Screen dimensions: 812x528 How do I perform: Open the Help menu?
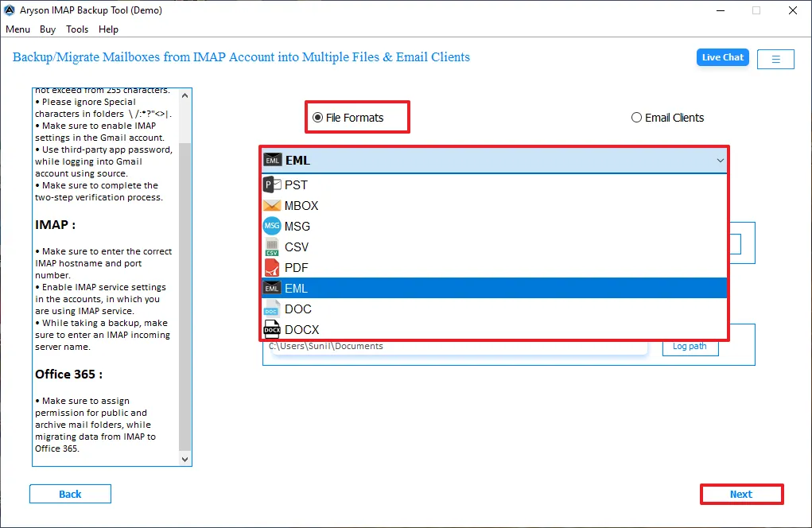click(108, 29)
